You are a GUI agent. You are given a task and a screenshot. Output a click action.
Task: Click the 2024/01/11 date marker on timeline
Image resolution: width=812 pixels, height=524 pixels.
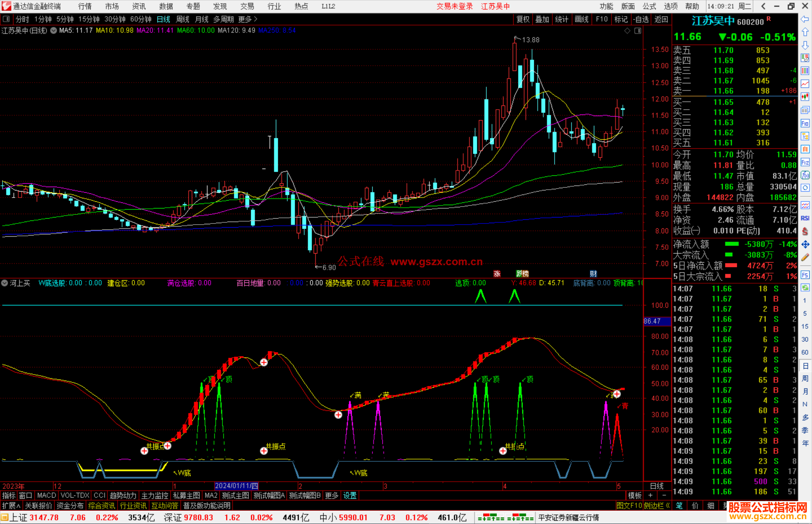click(236, 486)
